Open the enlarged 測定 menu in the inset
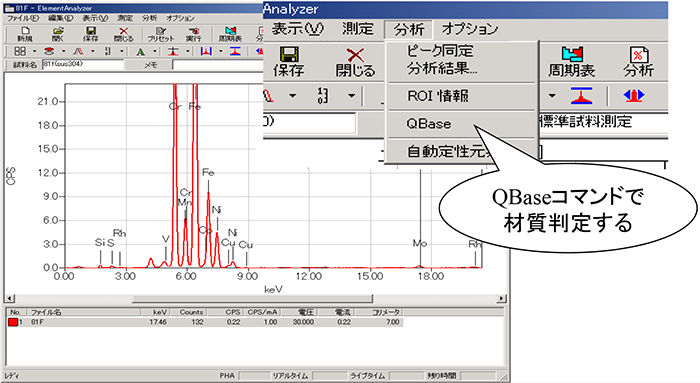Image resolution: width=700 pixels, height=383 pixels. (x=358, y=29)
